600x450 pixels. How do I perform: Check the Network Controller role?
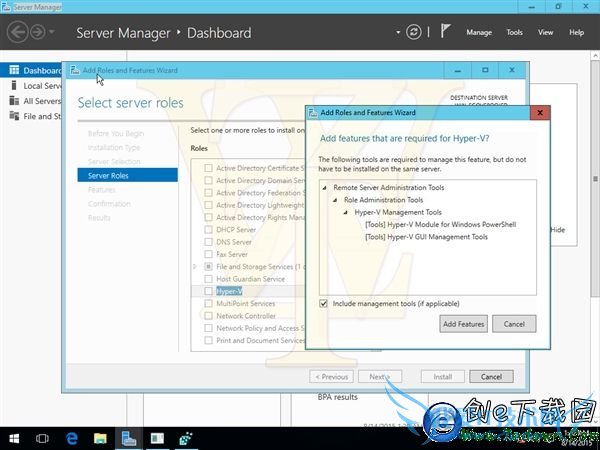[209, 316]
